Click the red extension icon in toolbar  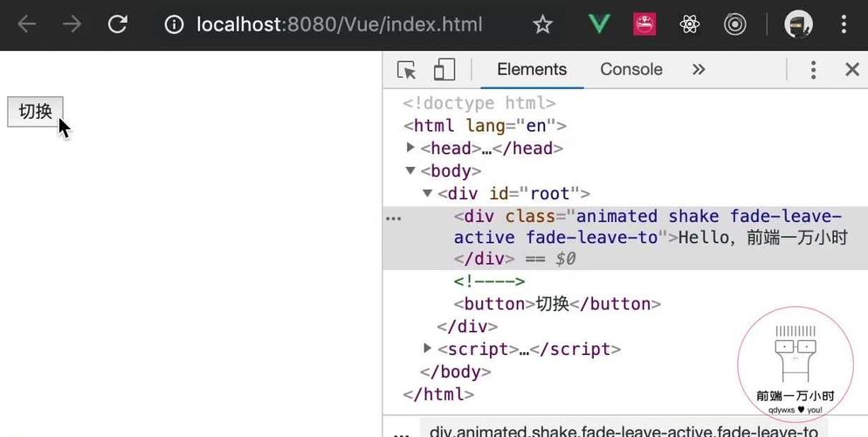pyautogui.click(x=644, y=24)
